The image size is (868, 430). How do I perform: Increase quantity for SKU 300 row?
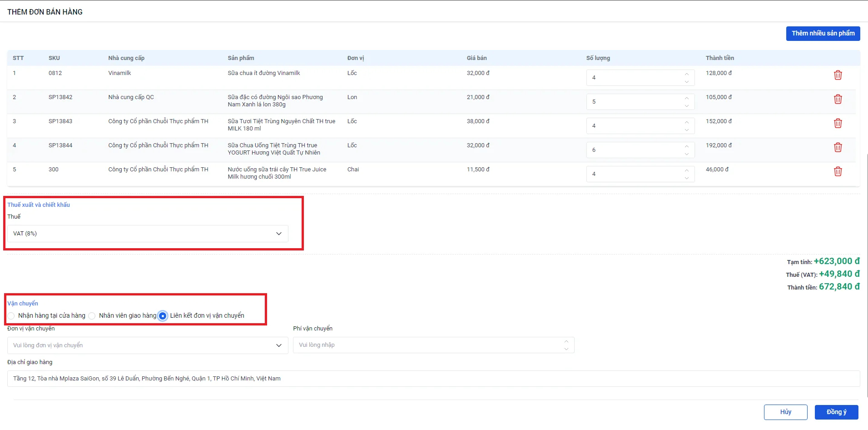pyautogui.click(x=687, y=170)
